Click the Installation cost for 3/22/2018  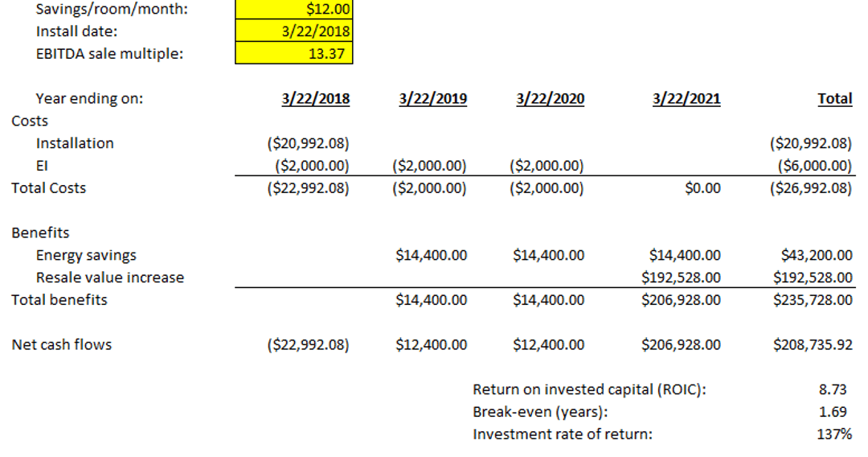[x=308, y=144]
